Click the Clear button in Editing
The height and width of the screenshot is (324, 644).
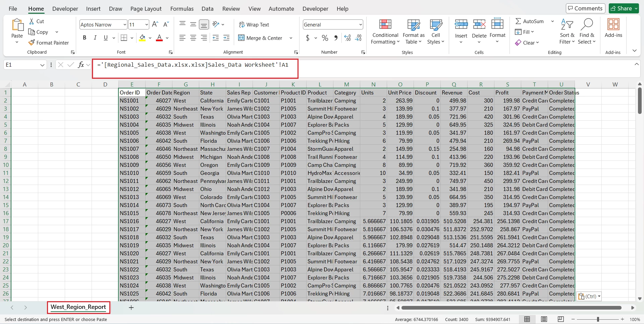tap(527, 43)
